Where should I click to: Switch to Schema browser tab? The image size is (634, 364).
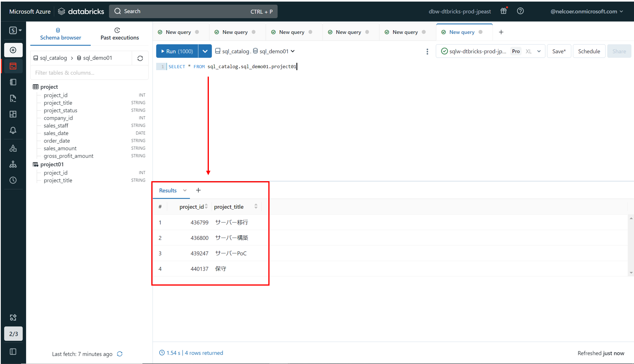(x=60, y=34)
